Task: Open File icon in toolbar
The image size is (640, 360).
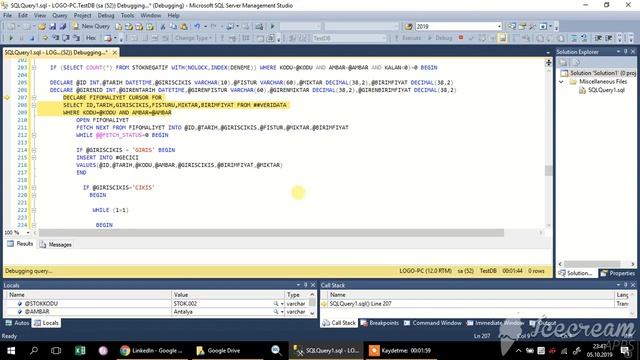Action: [42, 27]
